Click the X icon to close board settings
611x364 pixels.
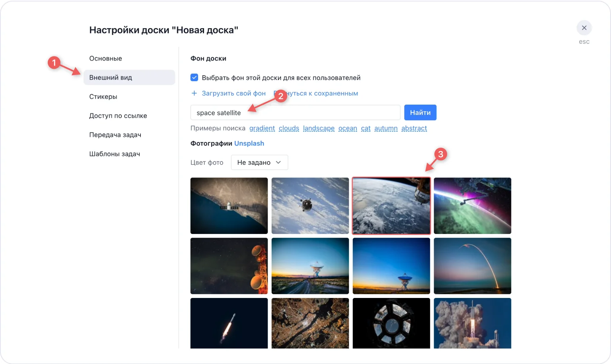click(584, 28)
